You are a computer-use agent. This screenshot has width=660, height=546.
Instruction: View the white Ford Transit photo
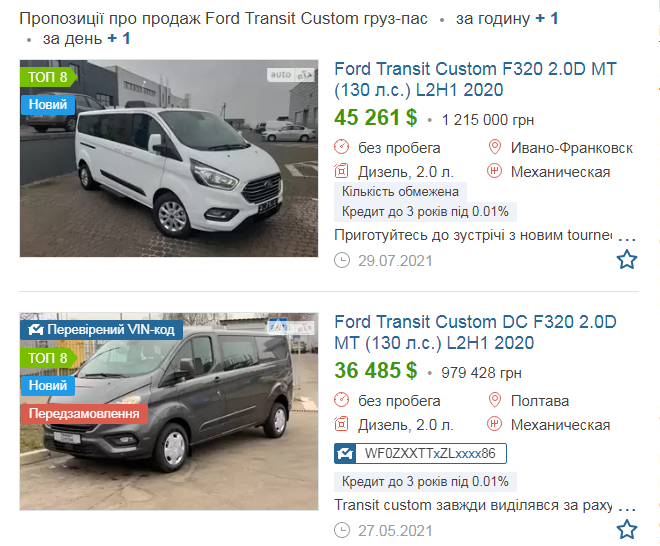coord(169,158)
